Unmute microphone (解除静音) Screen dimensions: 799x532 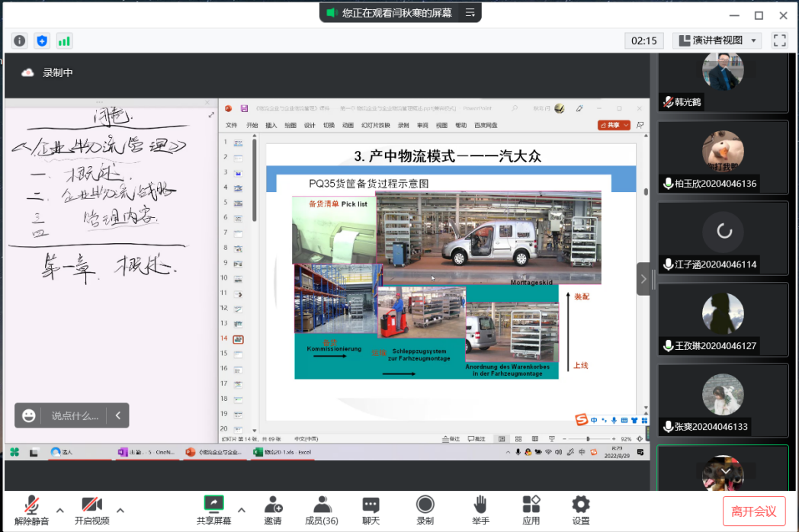tap(31, 510)
